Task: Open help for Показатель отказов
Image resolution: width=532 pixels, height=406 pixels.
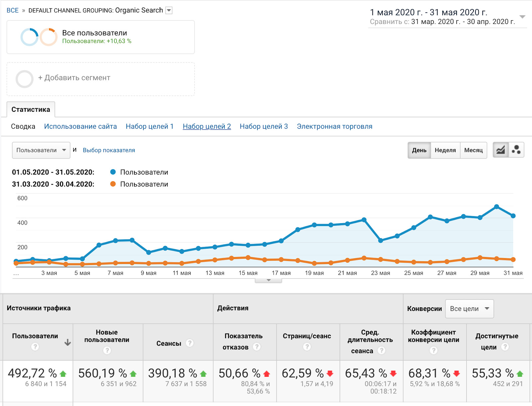Action: 256,347
